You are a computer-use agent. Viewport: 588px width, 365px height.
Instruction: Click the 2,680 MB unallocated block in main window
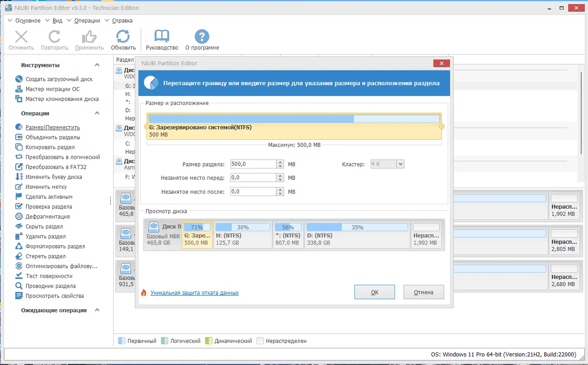[564, 276]
